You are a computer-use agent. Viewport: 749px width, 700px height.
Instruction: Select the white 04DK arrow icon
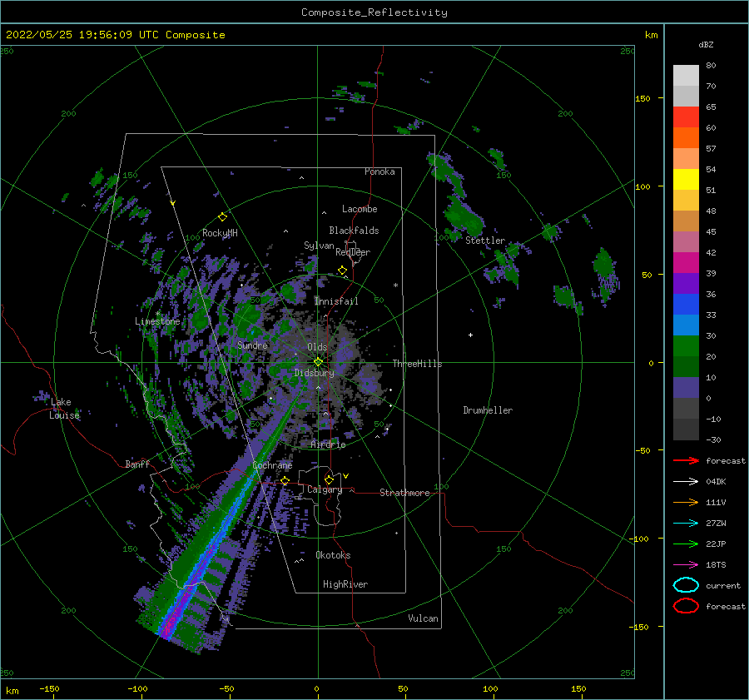[686, 481]
